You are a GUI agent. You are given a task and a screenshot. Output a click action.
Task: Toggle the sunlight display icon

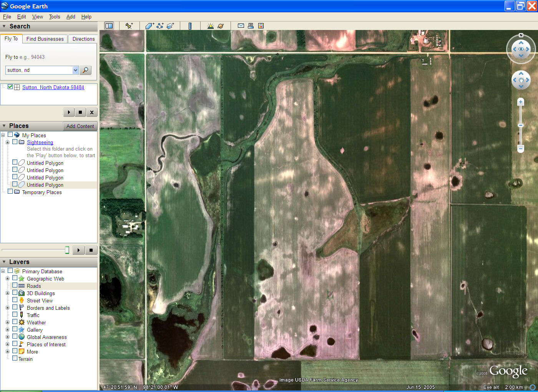click(210, 26)
